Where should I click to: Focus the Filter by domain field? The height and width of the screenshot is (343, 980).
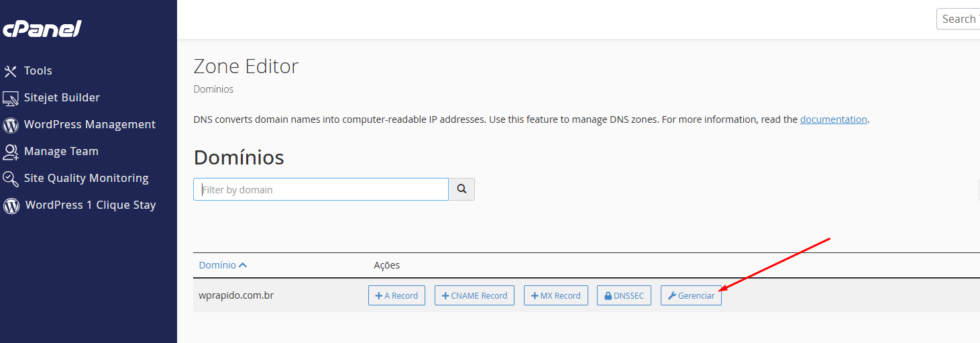click(321, 189)
